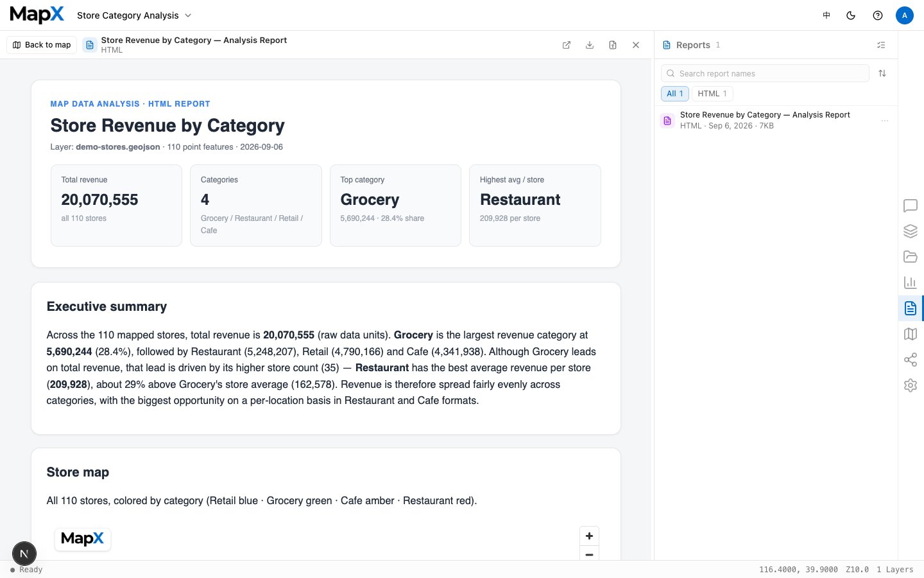Click the map coordinates in status bar
Screen dimensions: 924x578
(798, 570)
